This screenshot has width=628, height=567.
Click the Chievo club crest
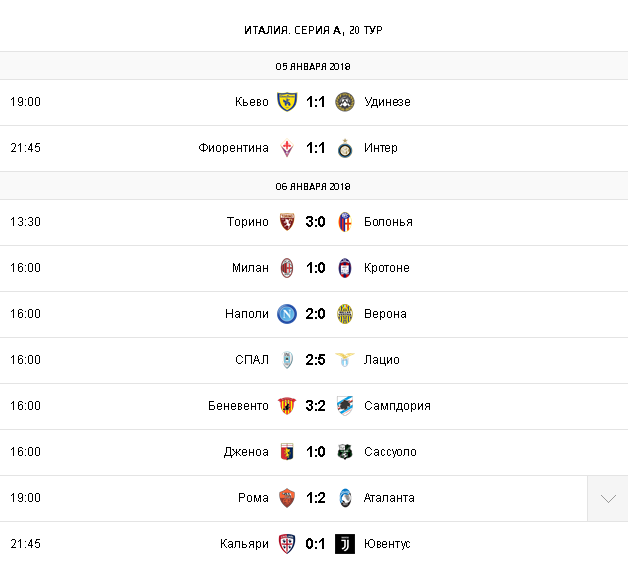(287, 102)
